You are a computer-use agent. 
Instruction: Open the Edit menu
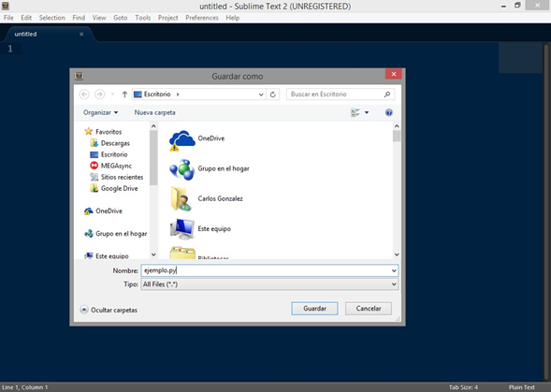tap(26, 18)
